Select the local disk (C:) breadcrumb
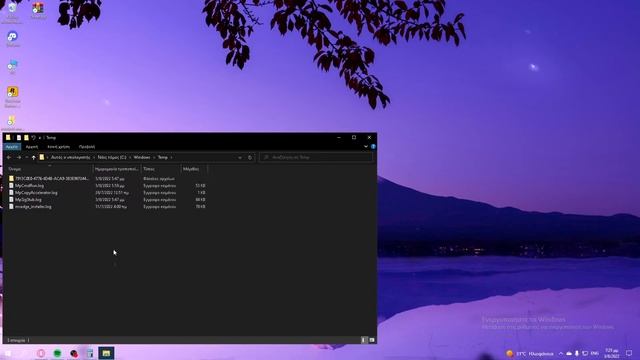640x360 pixels. pos(112,157)
